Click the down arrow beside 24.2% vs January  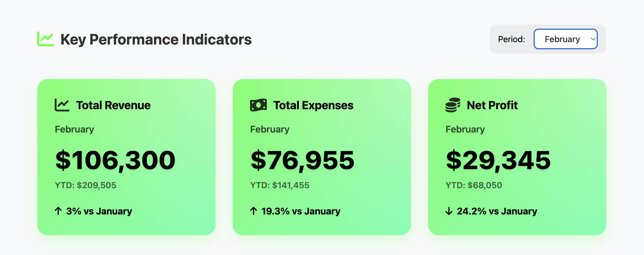pos(449,211)
